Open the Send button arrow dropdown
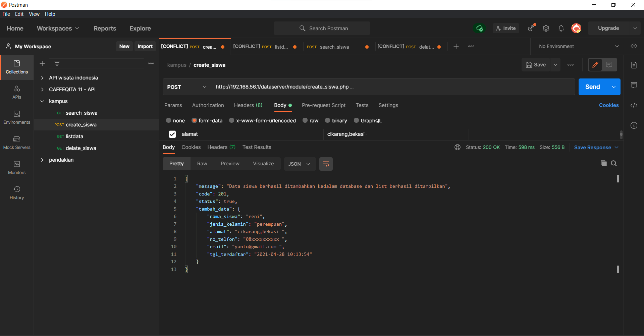Viewport: 644px width, 336px height. [614, 87]
